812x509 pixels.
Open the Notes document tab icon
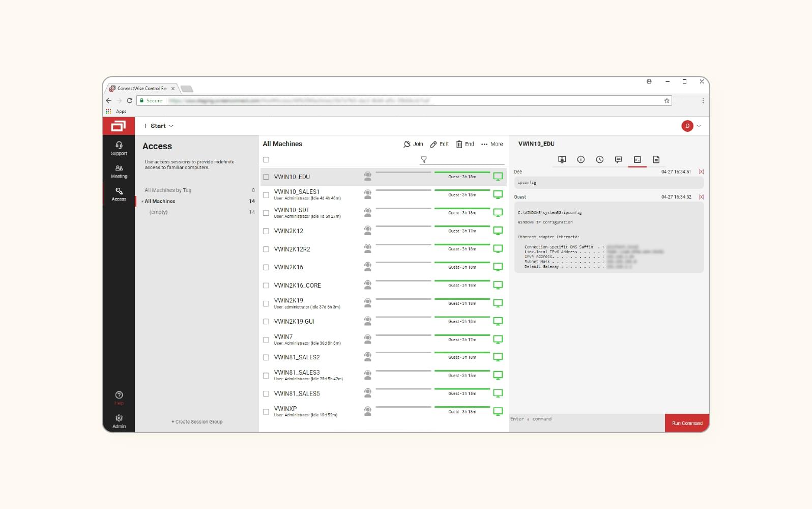pyautogui.click(x=656, y=160)
